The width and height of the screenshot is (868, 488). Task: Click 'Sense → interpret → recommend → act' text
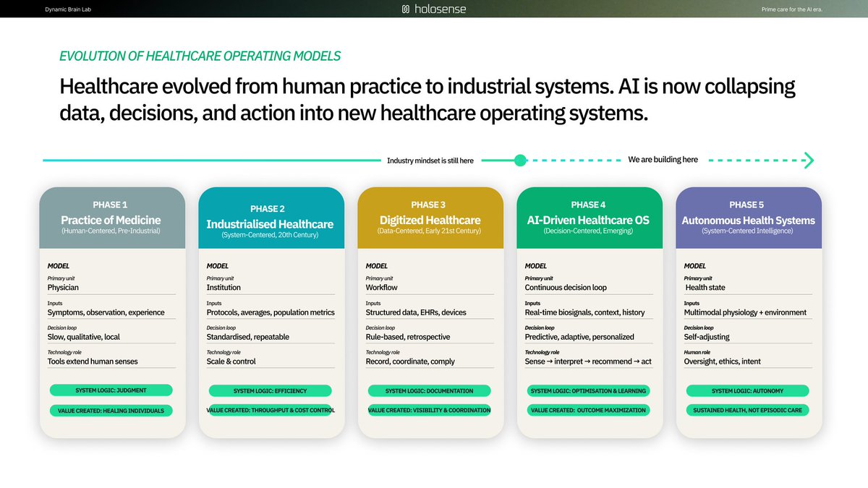[588, 361]
